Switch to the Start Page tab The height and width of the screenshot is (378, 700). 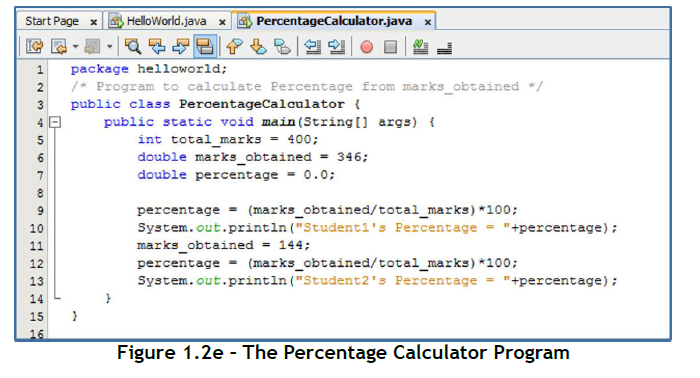click(x=52, y=21)
